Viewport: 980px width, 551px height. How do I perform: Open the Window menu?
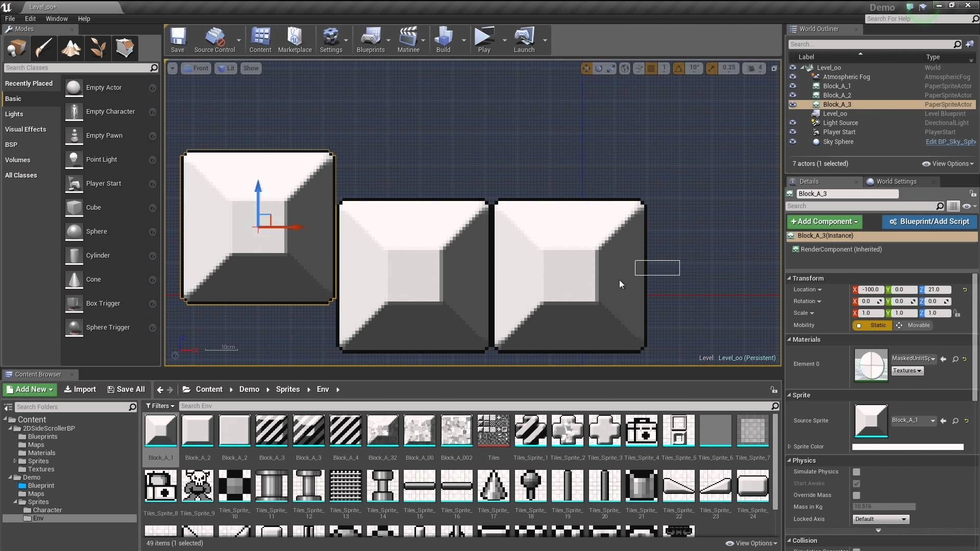(57, 19)
